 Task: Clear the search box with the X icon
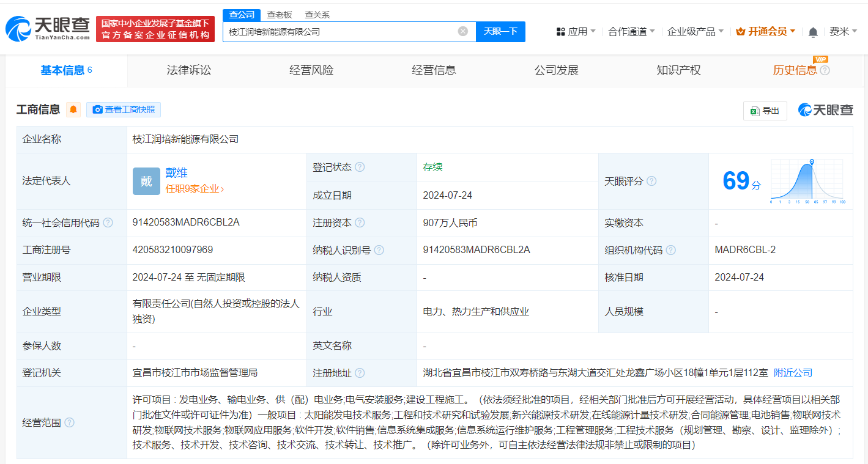[x=463, y=31]
